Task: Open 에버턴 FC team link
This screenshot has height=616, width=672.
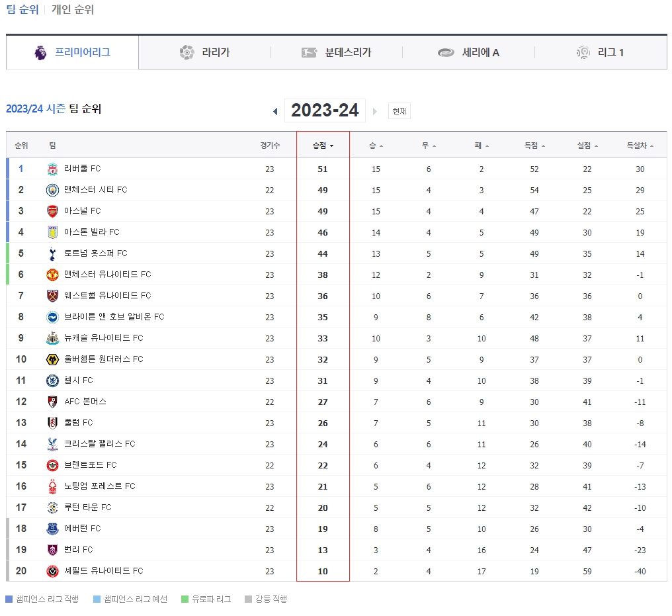Action: pyautogui.click(x=82, y=528)
